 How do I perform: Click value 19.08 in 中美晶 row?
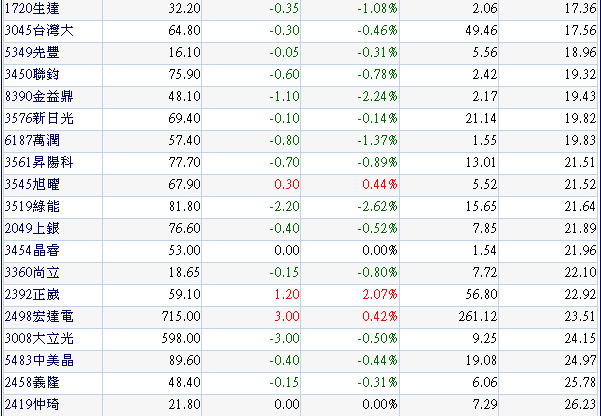click(x=481, y=360)
